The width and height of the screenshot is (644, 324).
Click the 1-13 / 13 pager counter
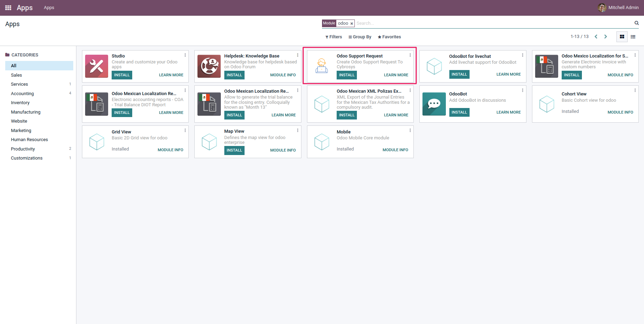pos(579,37)
